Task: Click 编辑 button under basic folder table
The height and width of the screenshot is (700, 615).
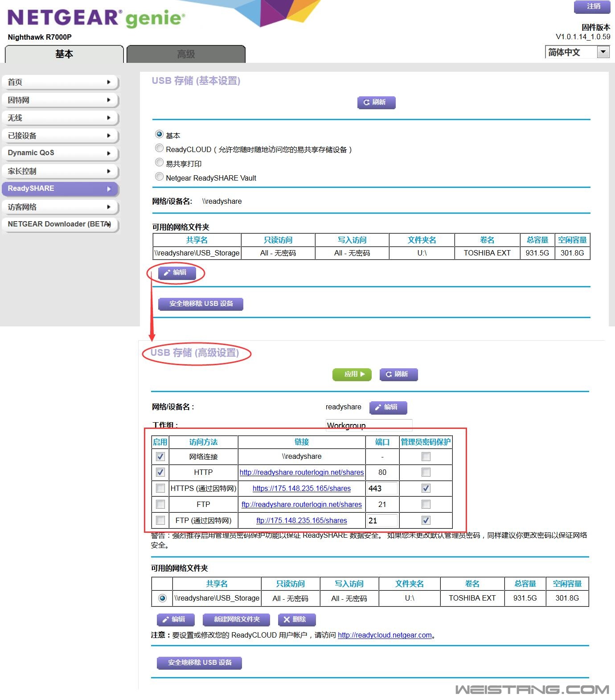Action: click(177, 272)
